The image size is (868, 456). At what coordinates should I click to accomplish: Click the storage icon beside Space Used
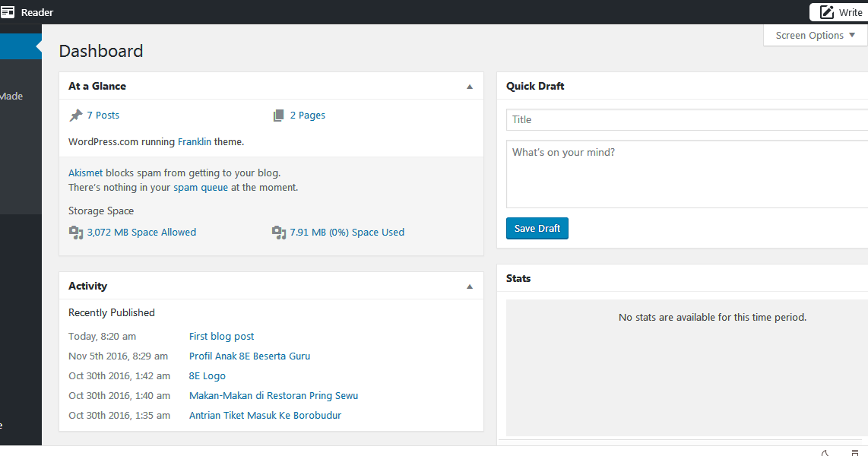275,232
